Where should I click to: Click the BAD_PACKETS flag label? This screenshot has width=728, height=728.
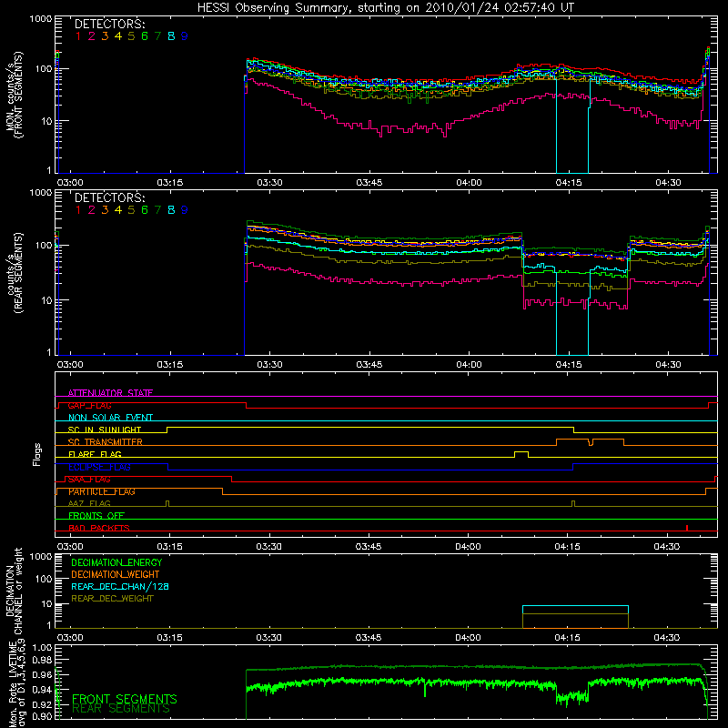tap(99, 528)
